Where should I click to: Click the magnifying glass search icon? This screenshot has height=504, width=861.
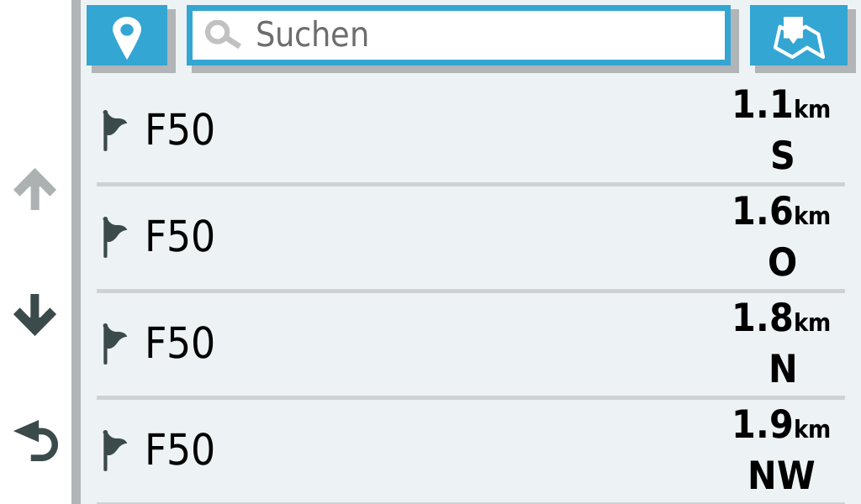coord(222,35)
